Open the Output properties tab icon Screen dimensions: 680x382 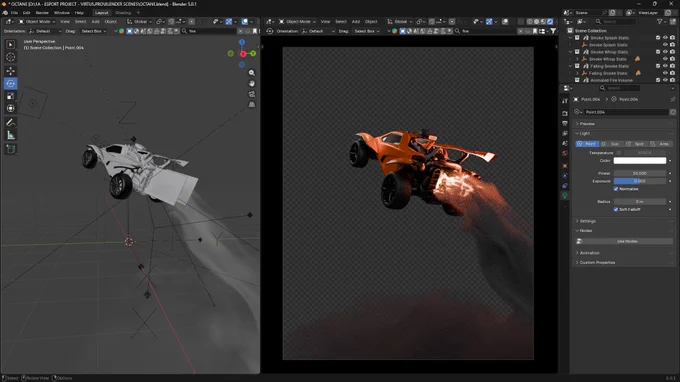(x=565, y=124)
